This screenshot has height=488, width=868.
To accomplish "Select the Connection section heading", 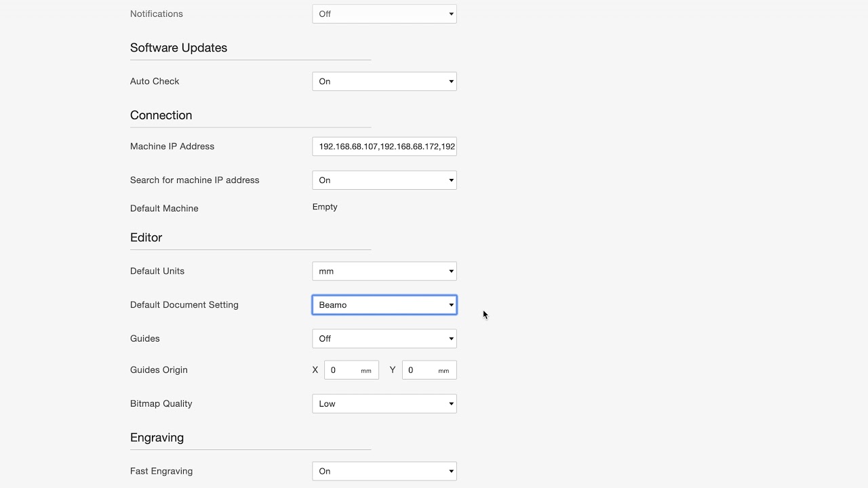I will [161, 115].
